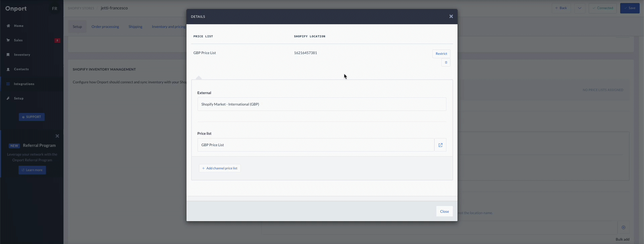Click the SHOPIFY LOCATION column header
644x244 pixels.
coord(310,36)
